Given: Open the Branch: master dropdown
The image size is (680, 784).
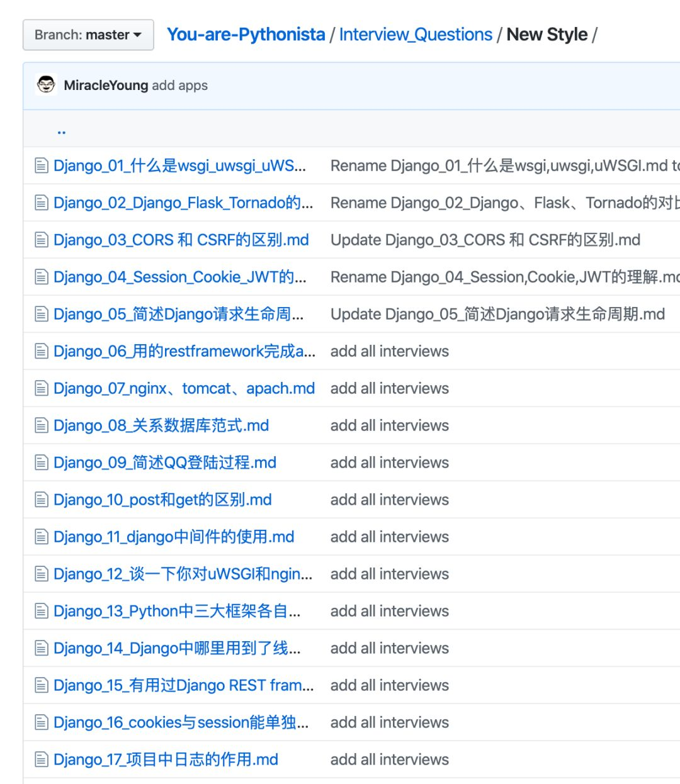Looking at the screenshot, I should [88, 35].
